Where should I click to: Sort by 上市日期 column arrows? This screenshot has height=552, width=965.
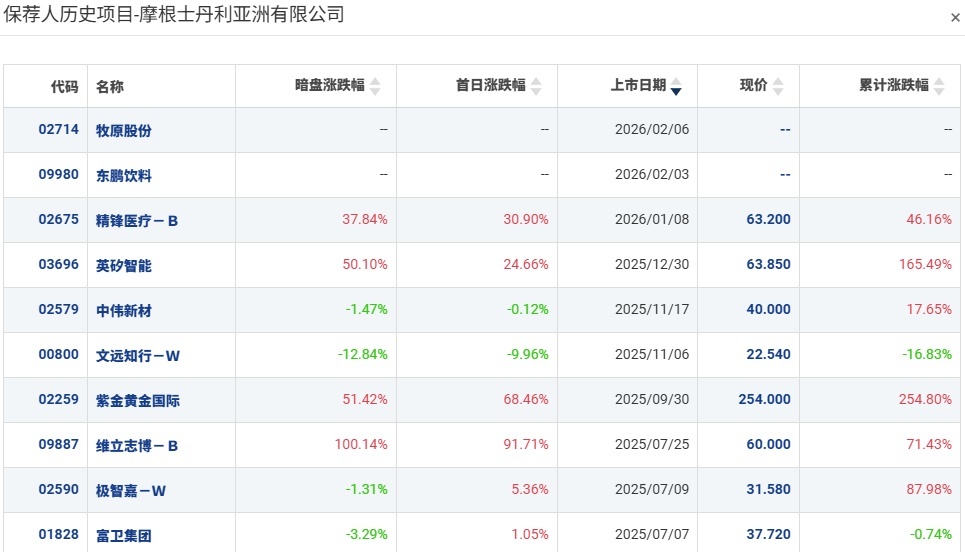676,86
